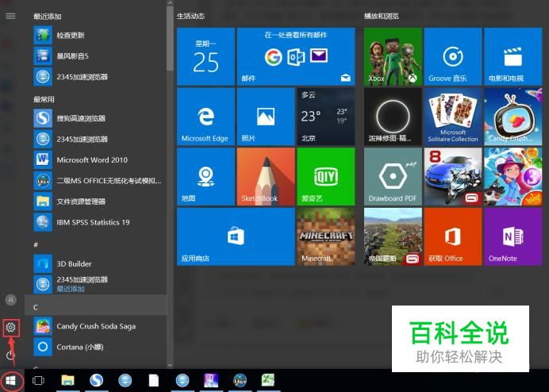Open the 帝国霸略 game tile
The height and width of the screenshot is (392, 549).
(x=393, y=236)
